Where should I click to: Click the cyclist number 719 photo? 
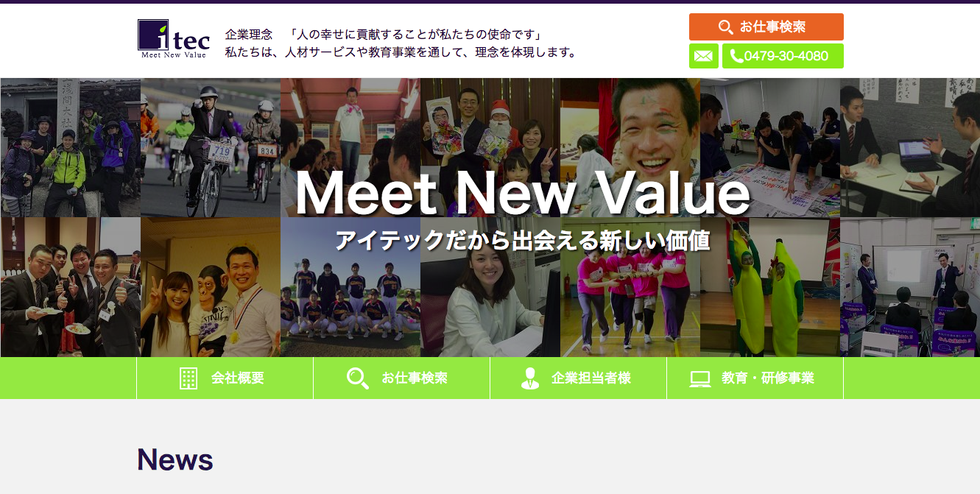(x=211, y=147)
